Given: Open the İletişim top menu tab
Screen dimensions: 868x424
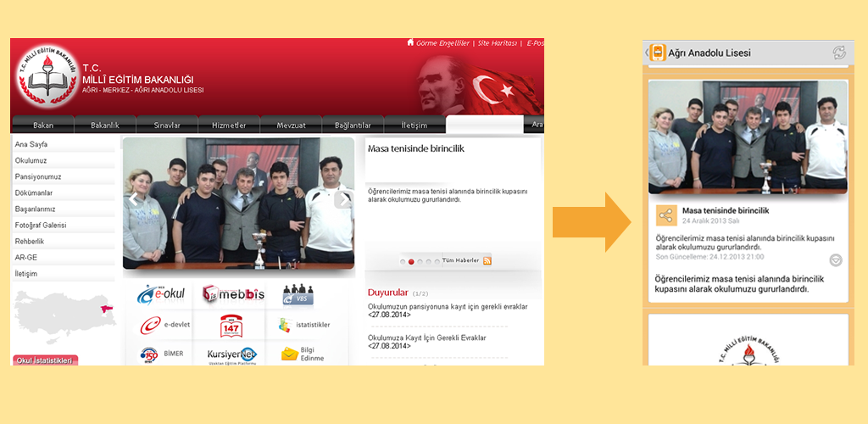Looking at the screenshot, I should pyautogui.click(x=415, y=126).
